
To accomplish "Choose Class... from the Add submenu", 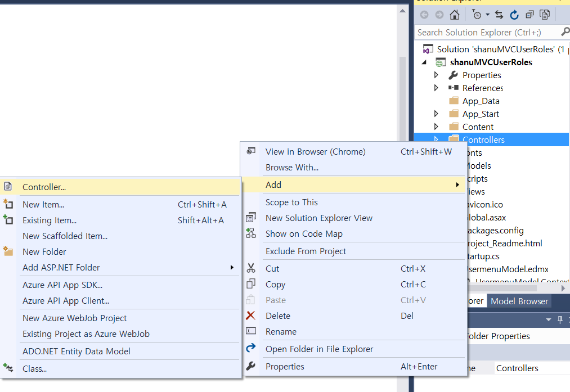I will pos(120,368).
